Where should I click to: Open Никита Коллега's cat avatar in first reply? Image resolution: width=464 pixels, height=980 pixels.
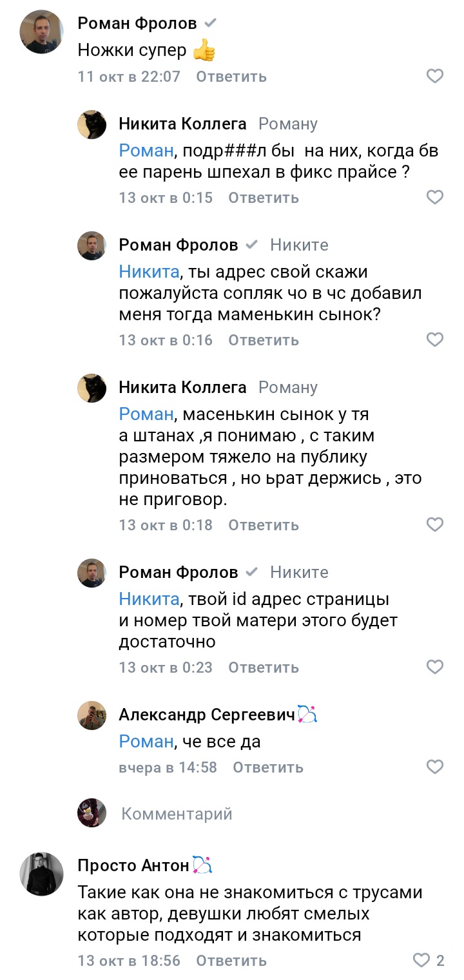point(92,124)
